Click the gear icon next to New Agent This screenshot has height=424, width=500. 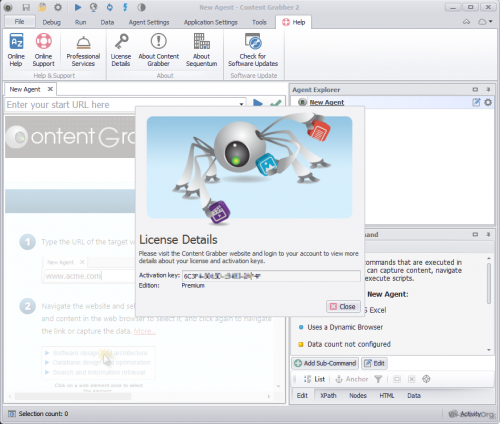click(488, 102)
